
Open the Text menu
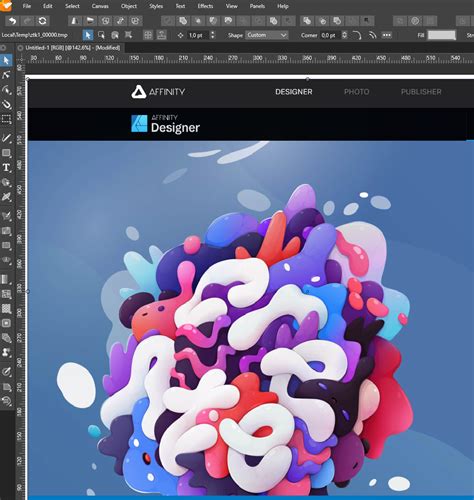click(x=180, y=6)
